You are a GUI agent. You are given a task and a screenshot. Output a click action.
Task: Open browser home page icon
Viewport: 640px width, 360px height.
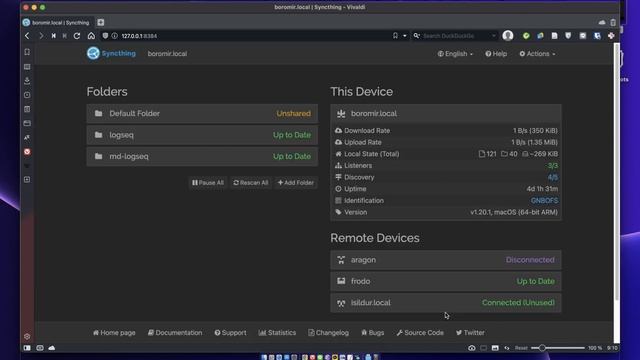pyautogui.click(x=91, y=36)
